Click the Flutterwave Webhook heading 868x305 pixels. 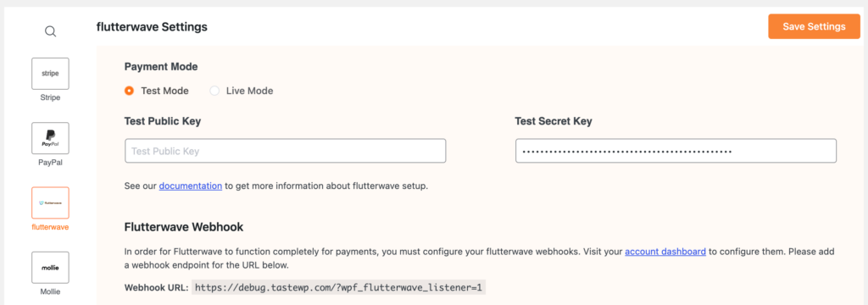[184, 227]
